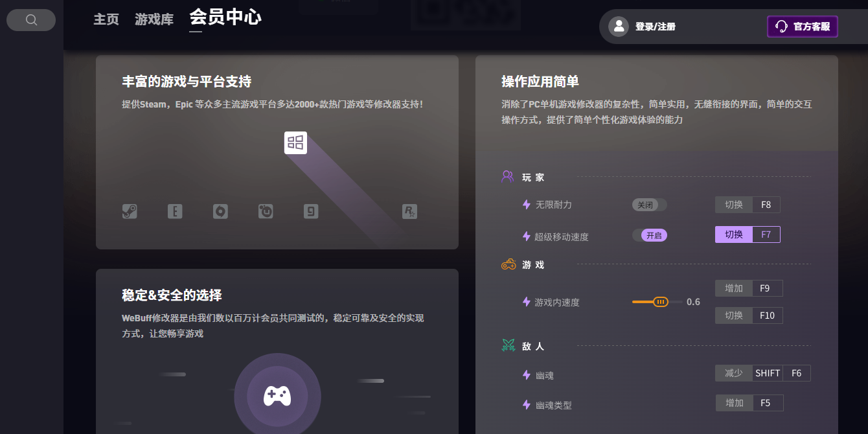Click the Rockstar Games platform icon
Image resolution: width=868 pixels, height=434 pixels.
409,211
